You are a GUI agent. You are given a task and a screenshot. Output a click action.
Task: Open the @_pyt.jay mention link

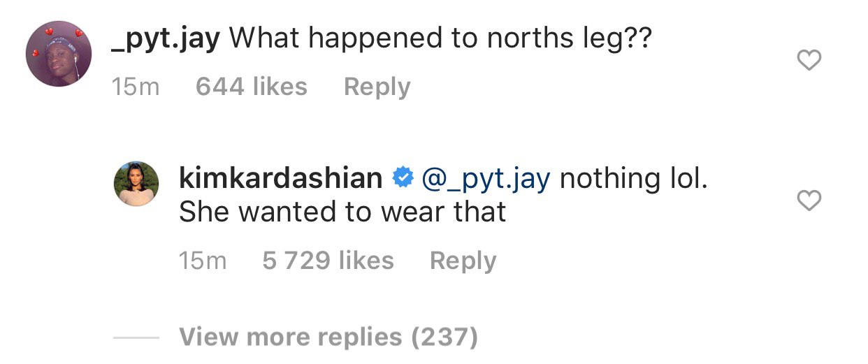click(x=486, y=180)
